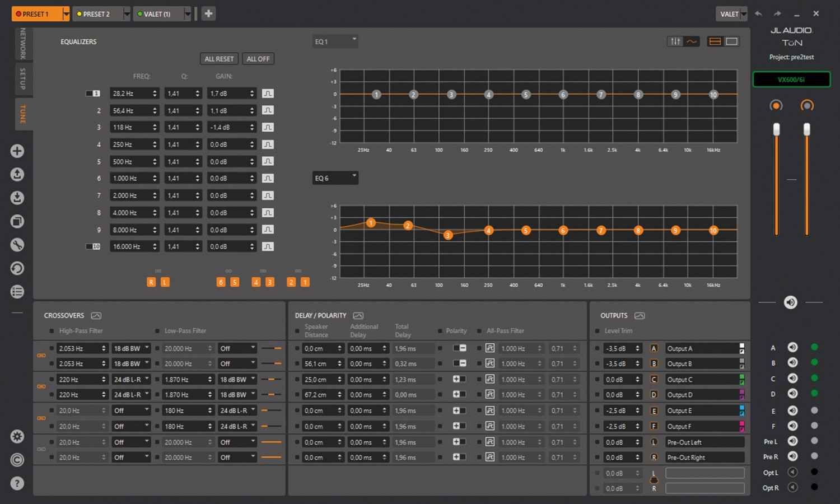840x504 pixels.
Task: Click node 3 on the EQ 6 curve
Action: click(448, 235)
